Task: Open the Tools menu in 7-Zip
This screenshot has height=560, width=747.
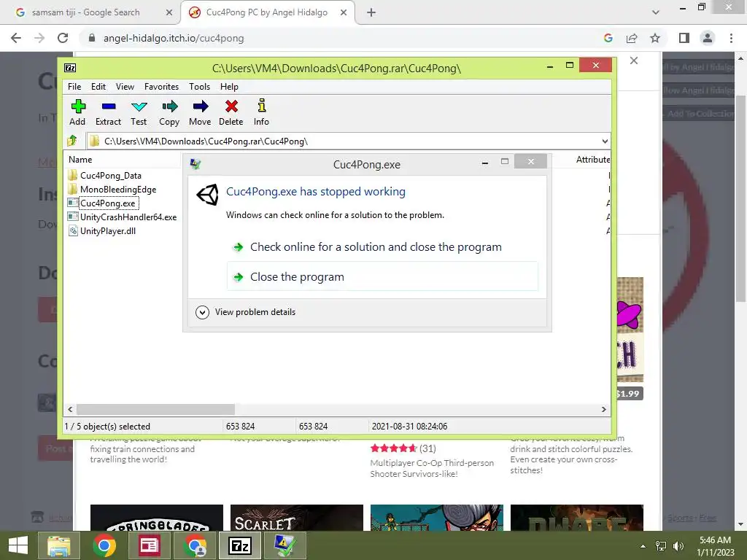Action: pyautogui.click(x=200, y=87)
